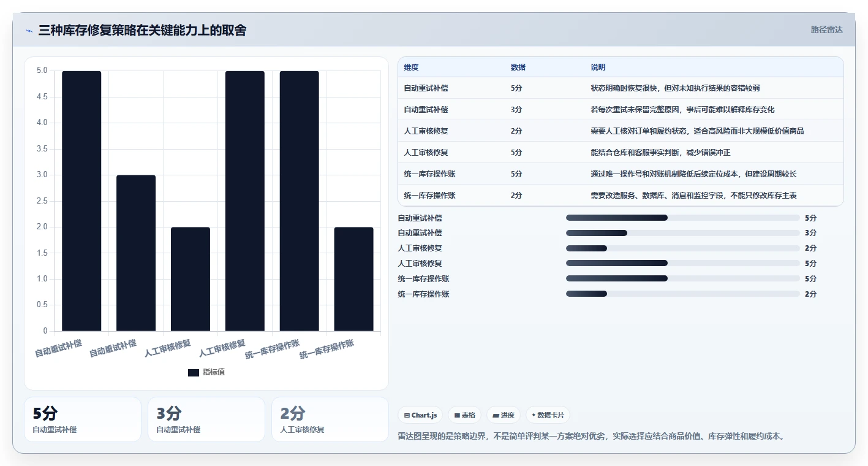Click the 进度 tag pill
Viewport: 868px width, 466px height.
[504, 415]
